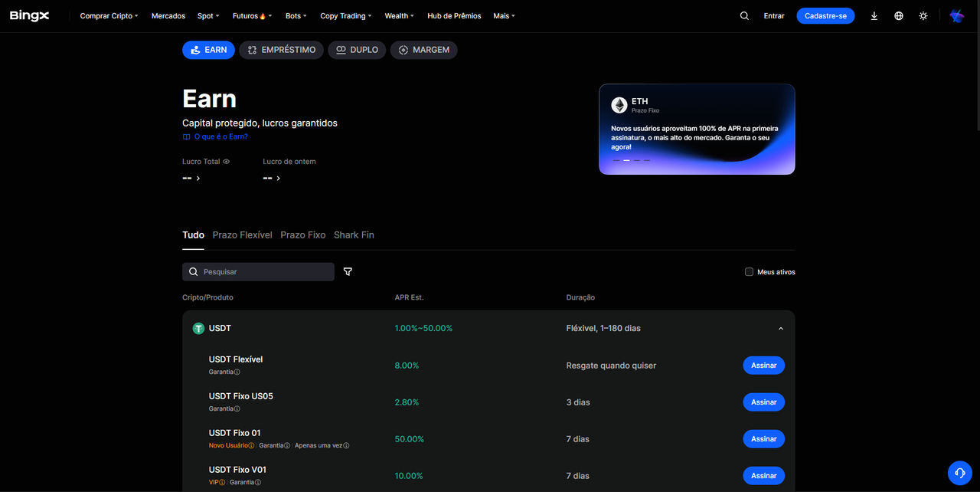
Task: Click info icon next to USDT Fixo 01 Garantia
Action: click(x=287, y=445)
